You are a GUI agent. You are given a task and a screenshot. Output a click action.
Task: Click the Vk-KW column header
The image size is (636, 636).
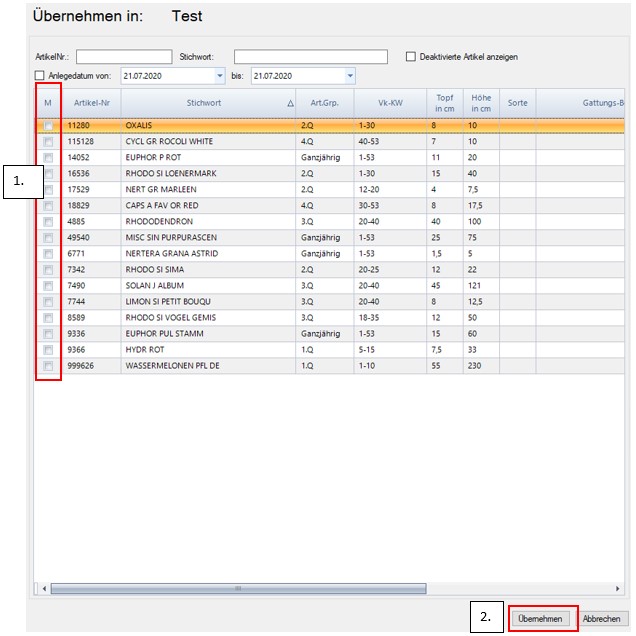coord(388,103)
